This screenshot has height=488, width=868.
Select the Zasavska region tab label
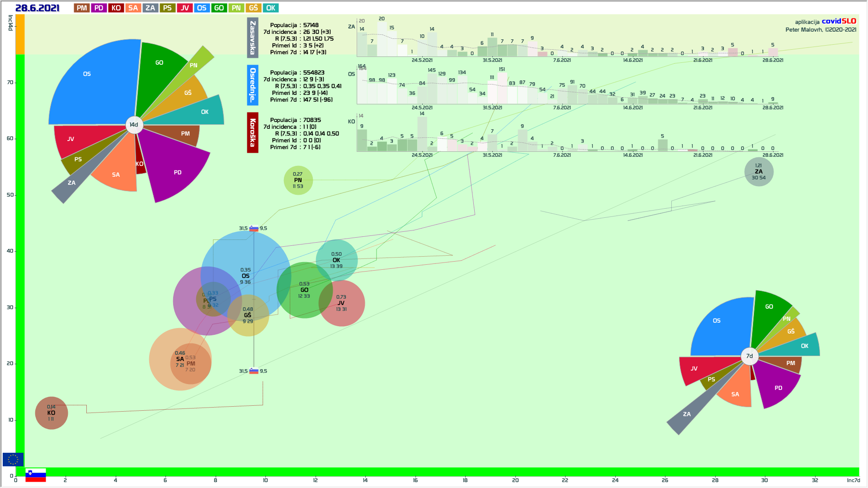(x=252, y=38)
